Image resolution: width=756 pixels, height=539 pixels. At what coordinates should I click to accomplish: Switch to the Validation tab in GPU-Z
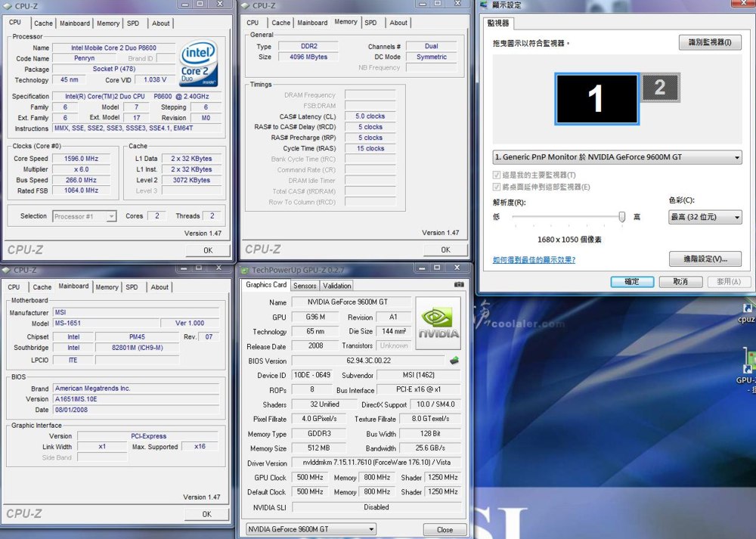pyautogui.click(x=337, y=286)
